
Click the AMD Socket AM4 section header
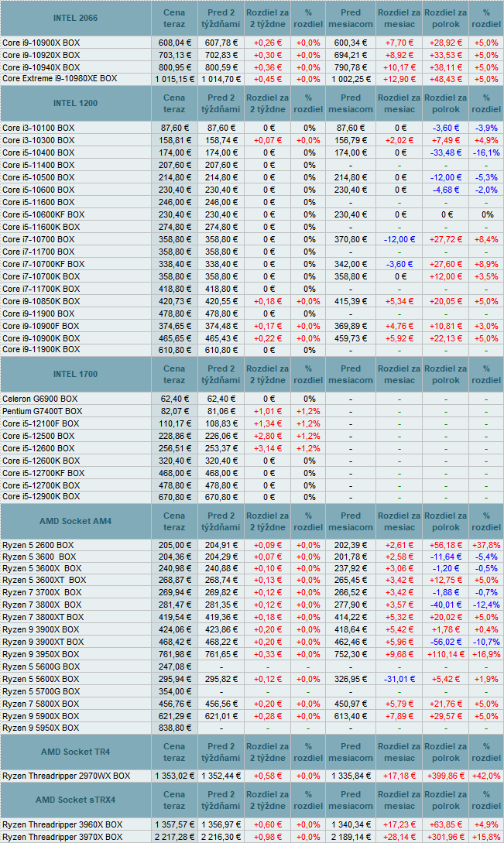75,521
